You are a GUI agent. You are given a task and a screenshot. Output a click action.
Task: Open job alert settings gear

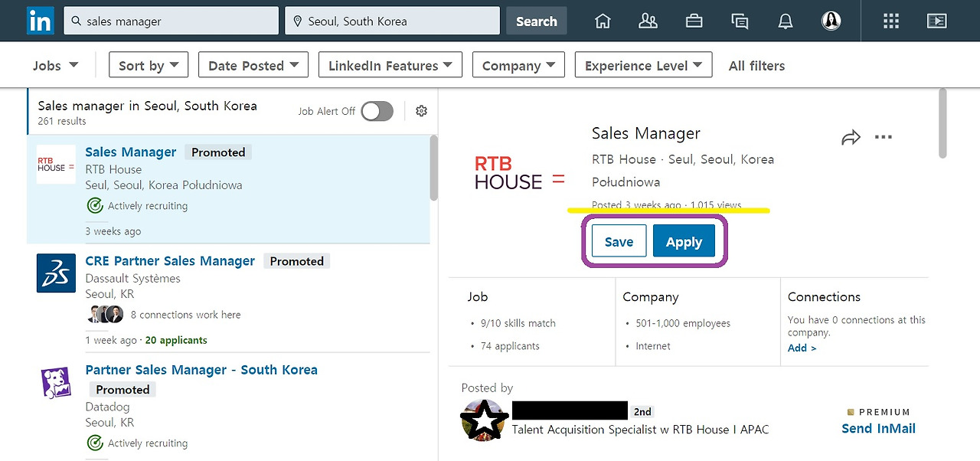click(421, 111)
